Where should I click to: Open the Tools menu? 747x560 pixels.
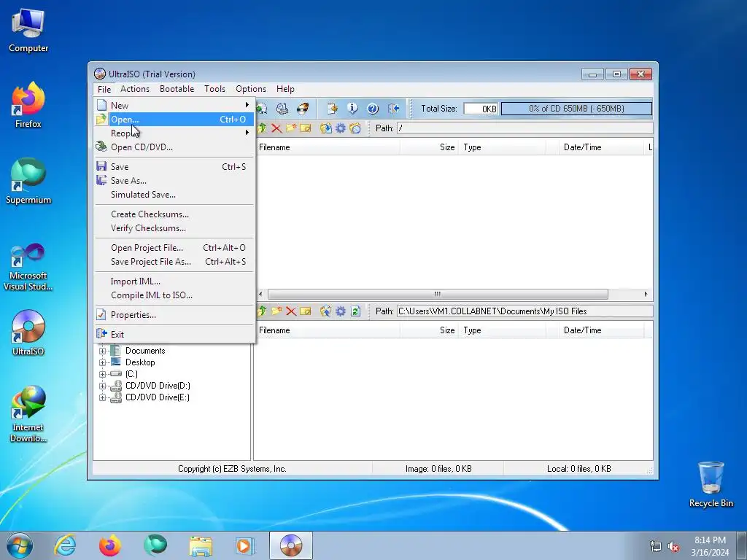click(215, 89)
